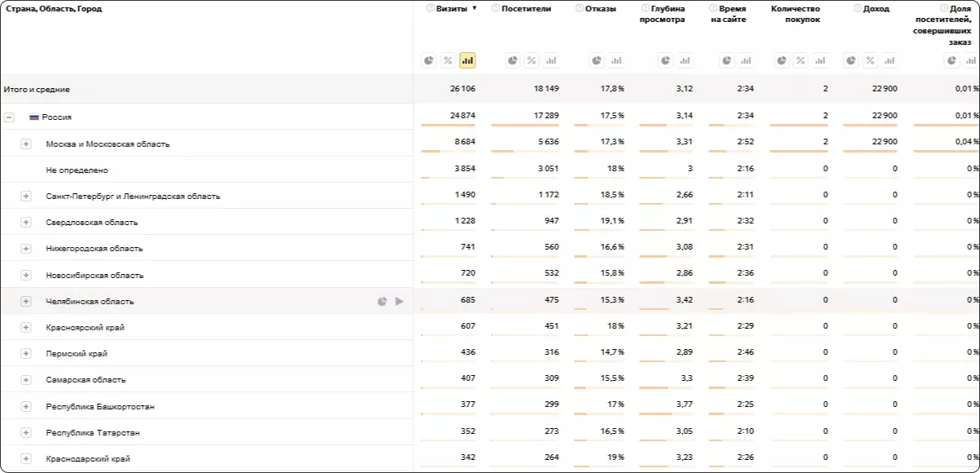Toggle percent view for Доход column
980x473 pixels.
[870, 60]
